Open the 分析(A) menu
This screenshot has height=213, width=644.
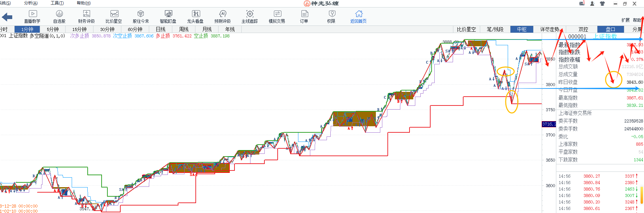coord(31,3)
